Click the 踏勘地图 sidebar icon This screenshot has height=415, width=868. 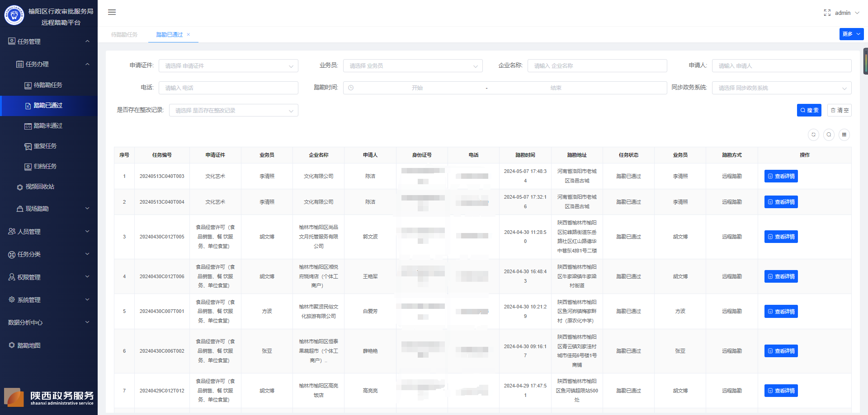12,345
